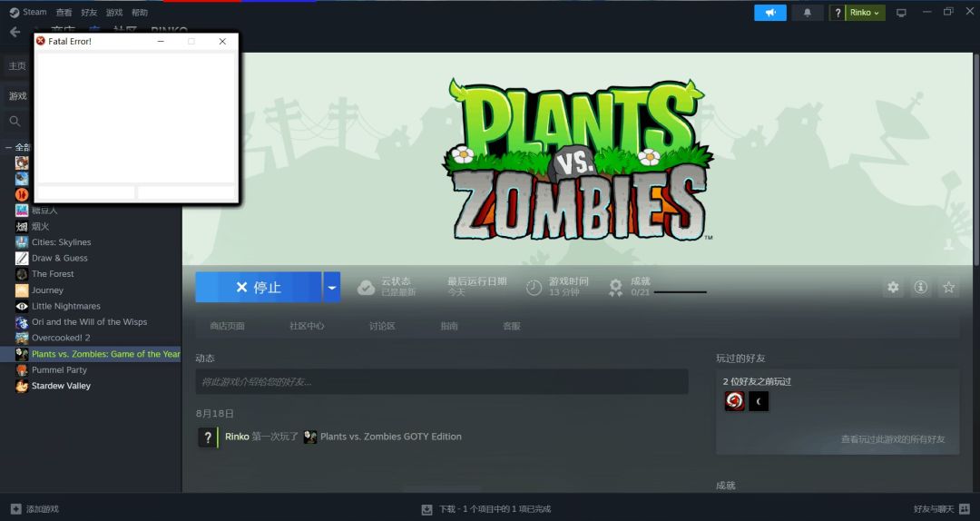The image size is (980, 521).
Task: Click the main page vertical scrollbar
Action: tap(975, 158)
